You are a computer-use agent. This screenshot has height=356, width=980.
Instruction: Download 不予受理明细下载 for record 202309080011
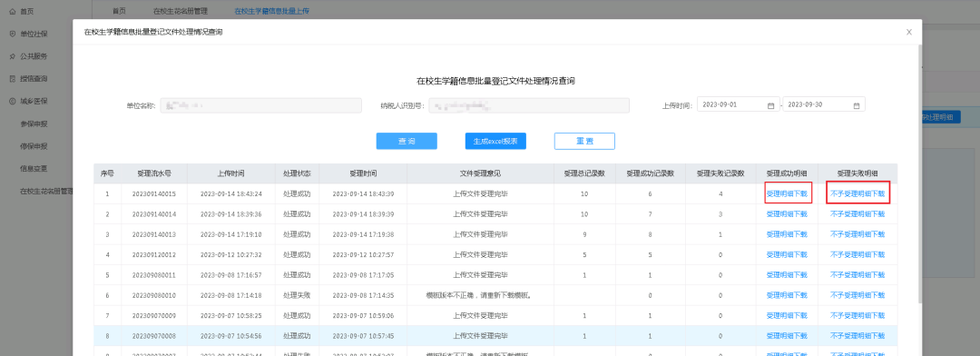(857, 275)
